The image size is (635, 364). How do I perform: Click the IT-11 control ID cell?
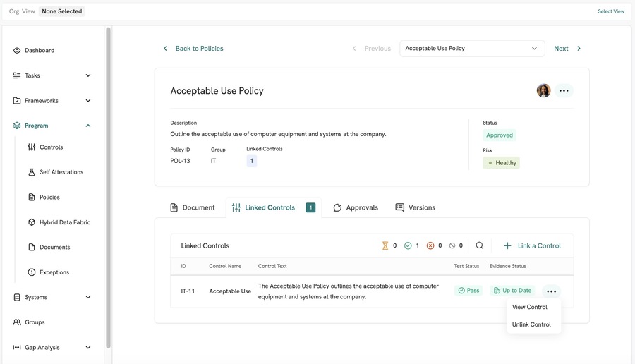188,291
